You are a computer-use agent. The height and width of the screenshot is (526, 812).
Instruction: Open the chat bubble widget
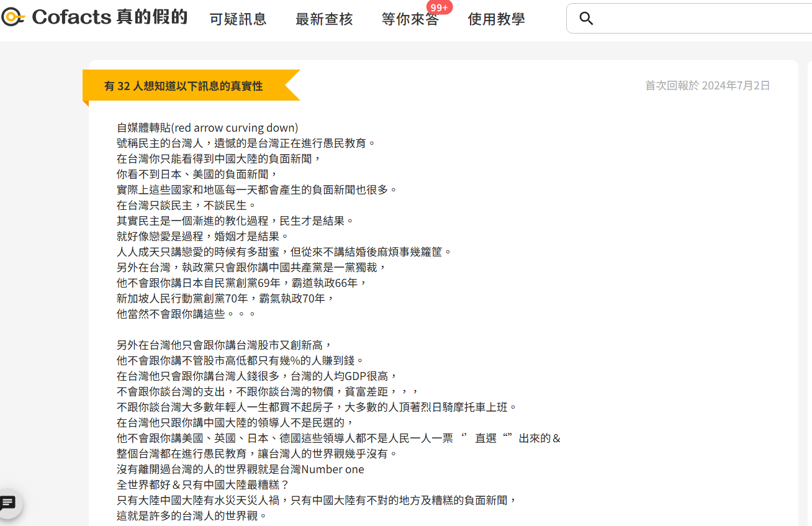click(x=9, y=503)
